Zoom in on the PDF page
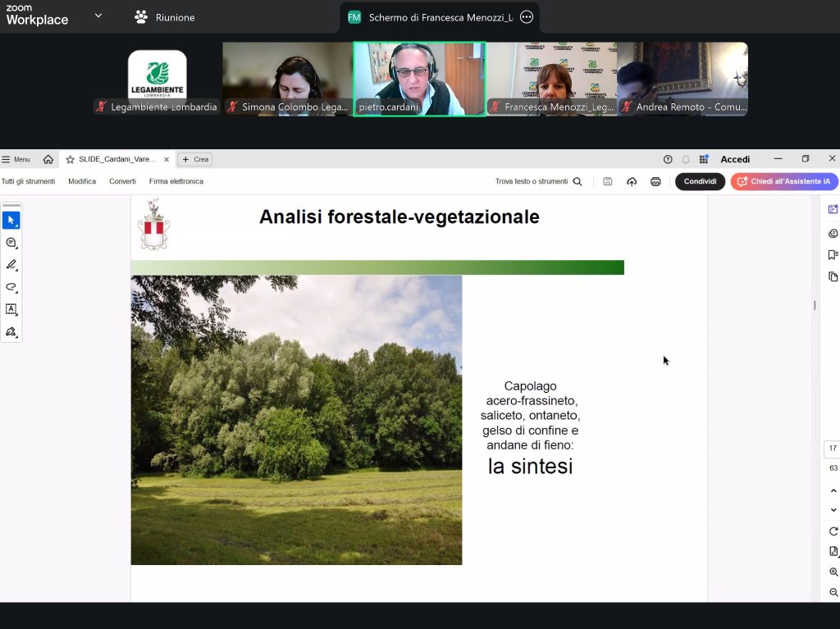 tap(833, 572)
